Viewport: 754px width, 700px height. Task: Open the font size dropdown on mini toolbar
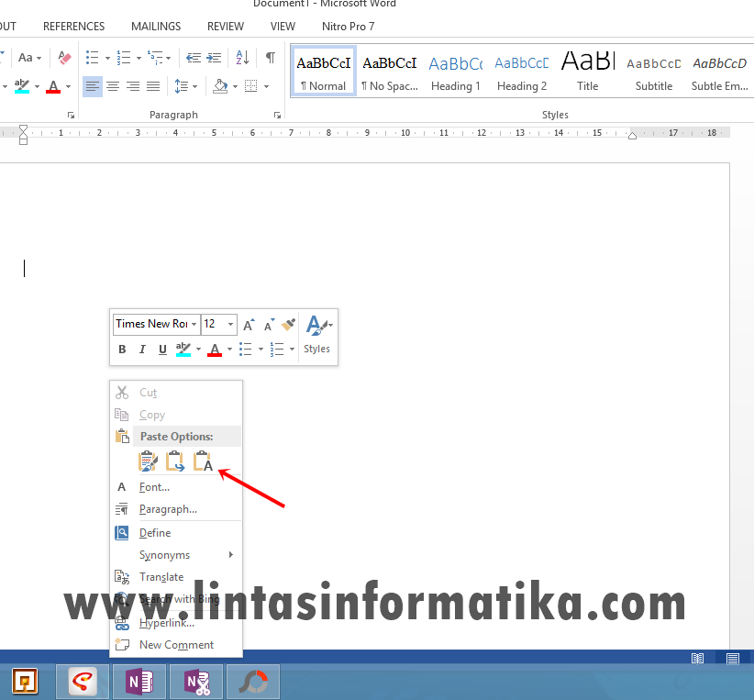pos(231,324)
